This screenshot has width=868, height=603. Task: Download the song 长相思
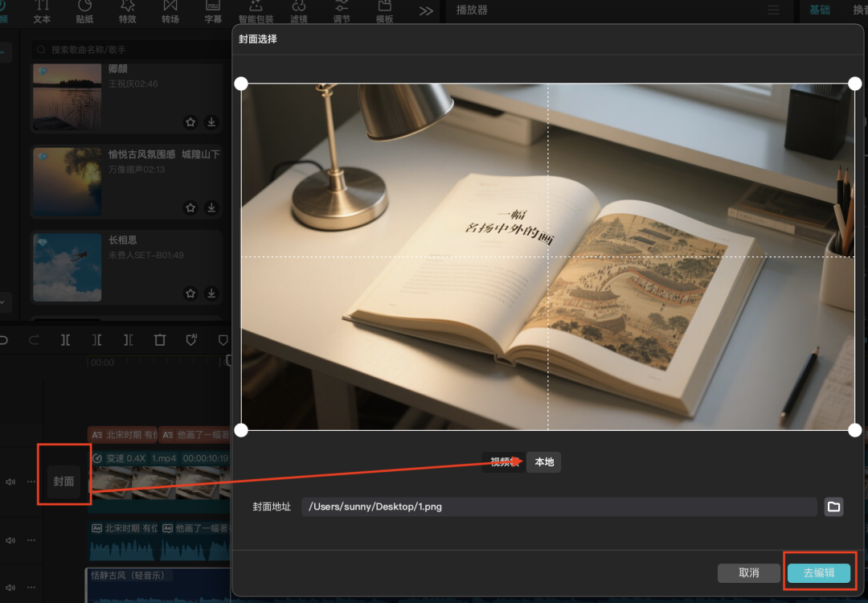(211, 293)
